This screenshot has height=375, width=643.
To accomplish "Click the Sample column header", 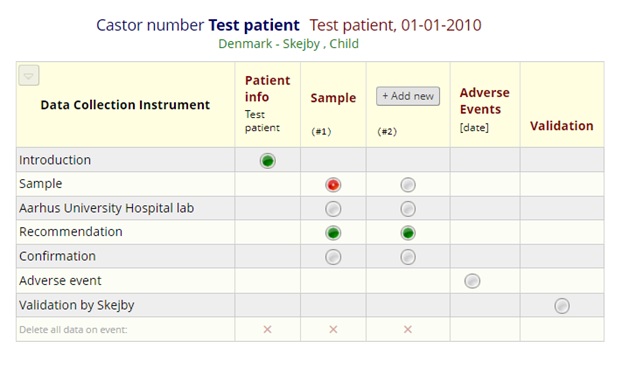I will point(333,98).
